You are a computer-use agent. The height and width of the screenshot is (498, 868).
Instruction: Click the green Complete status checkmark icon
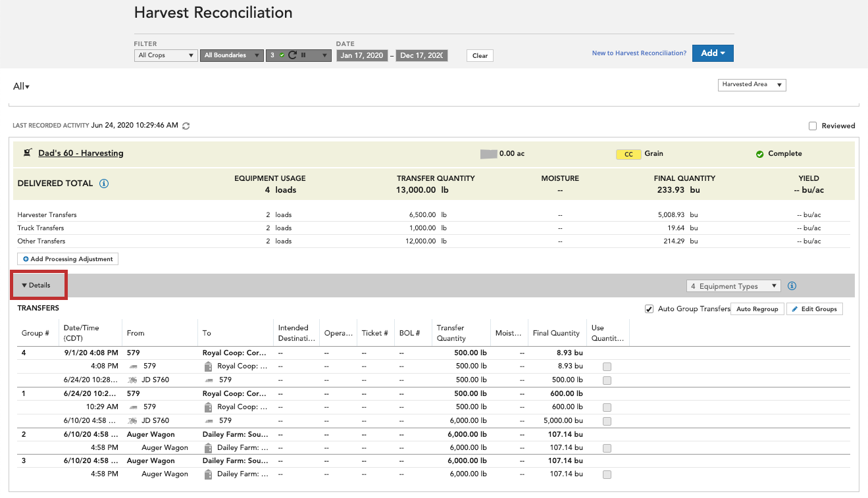(759, 154)
